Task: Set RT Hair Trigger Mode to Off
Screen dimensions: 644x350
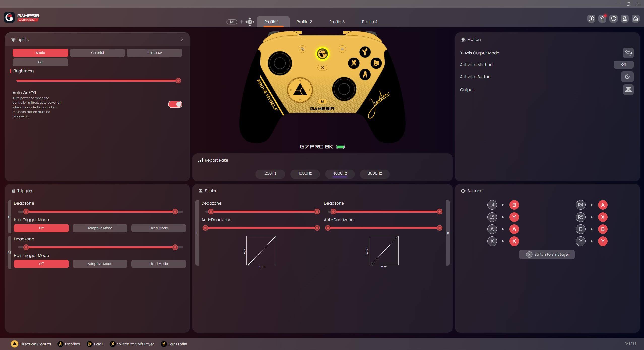Action: 41,264
